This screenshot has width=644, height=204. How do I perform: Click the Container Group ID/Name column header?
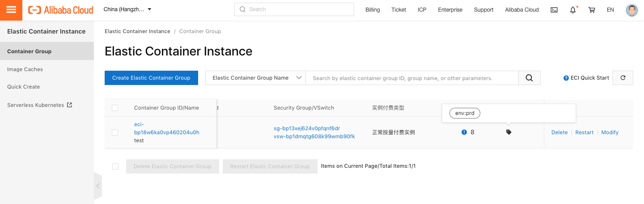coord(166,108)
